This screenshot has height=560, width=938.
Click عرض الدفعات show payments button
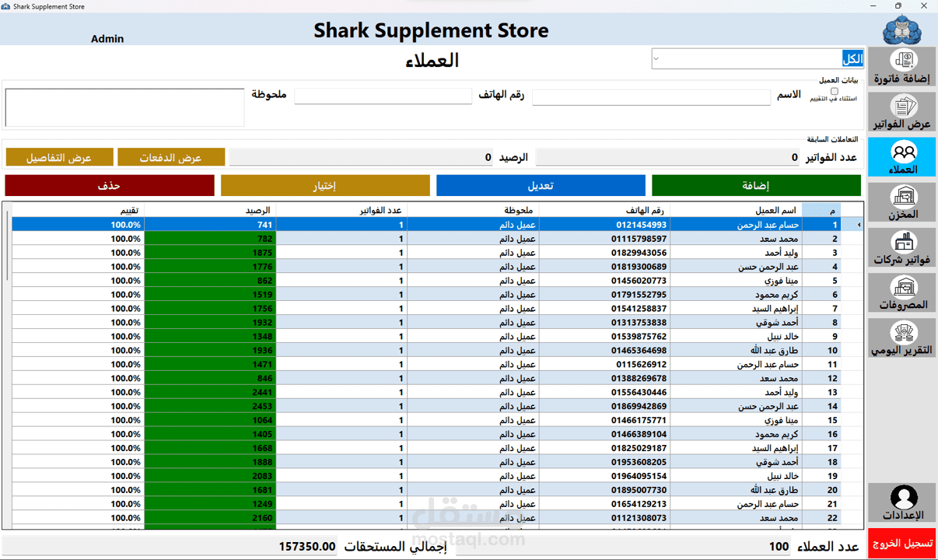click(171, 157)
